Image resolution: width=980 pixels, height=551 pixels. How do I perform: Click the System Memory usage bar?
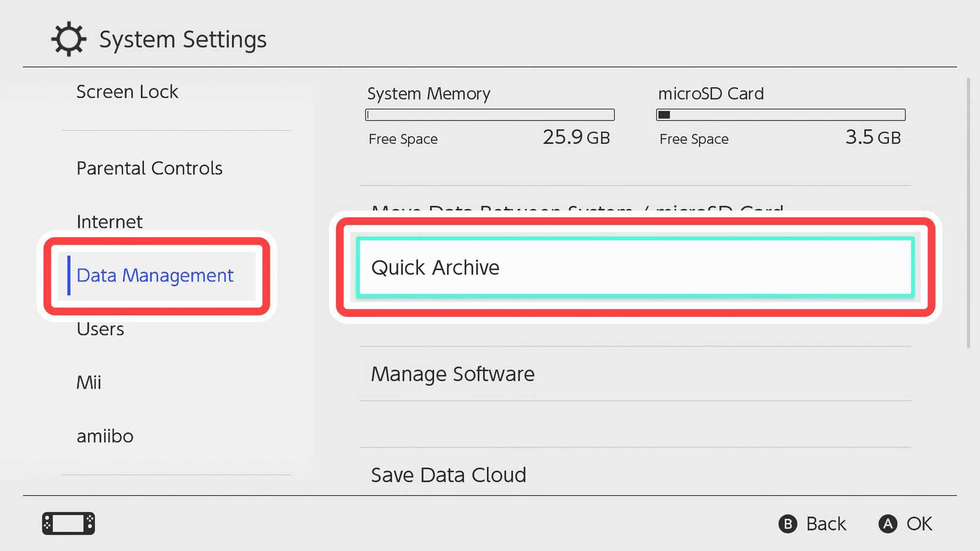click(489, 114)
